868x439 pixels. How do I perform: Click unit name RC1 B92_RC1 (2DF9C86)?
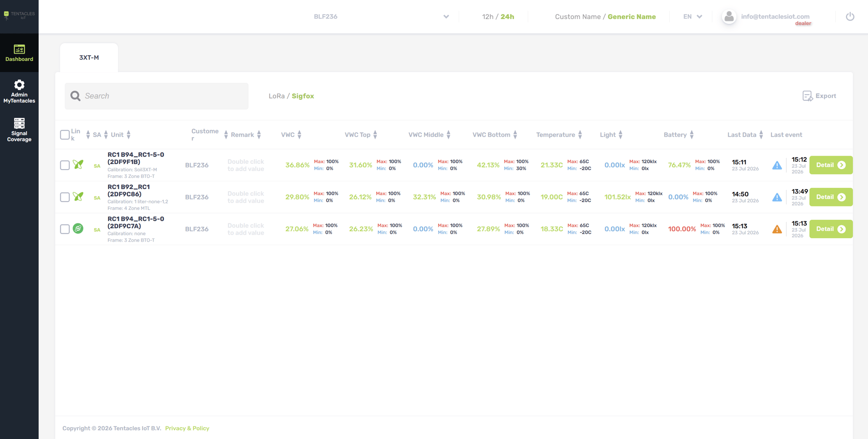(129, 190)
